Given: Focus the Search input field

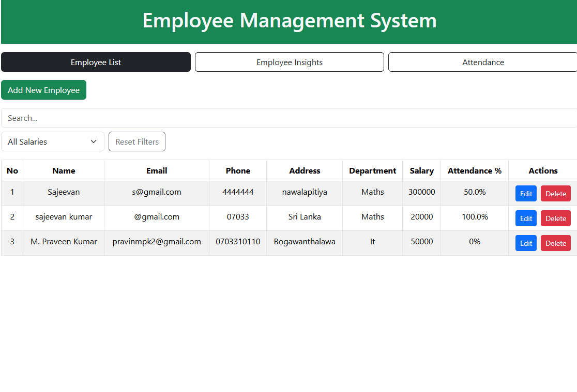Looking at the screenshot, I should point(288,118).
